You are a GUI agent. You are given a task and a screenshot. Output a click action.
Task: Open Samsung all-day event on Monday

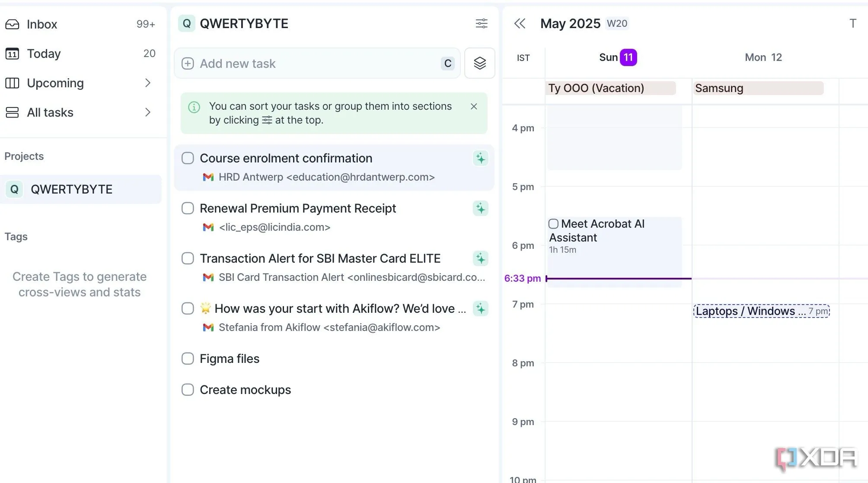tap(758, 88)
